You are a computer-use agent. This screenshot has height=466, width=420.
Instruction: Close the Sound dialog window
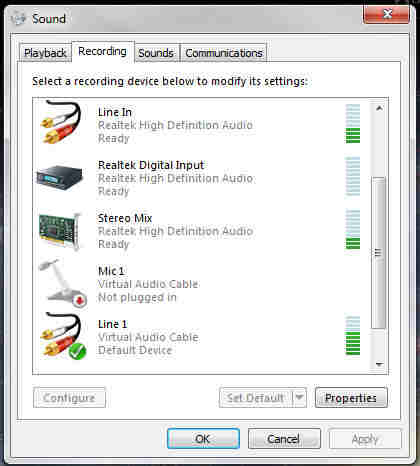coord(386,14)
